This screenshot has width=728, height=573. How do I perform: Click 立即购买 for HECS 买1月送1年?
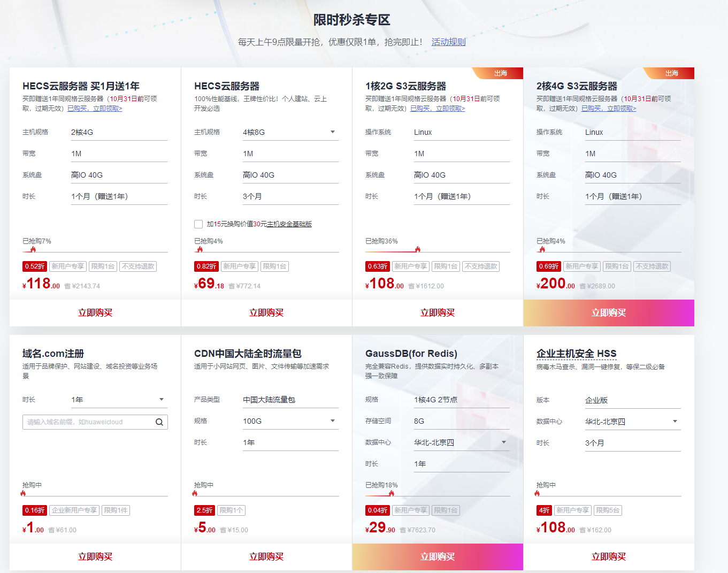pos(95,313)
